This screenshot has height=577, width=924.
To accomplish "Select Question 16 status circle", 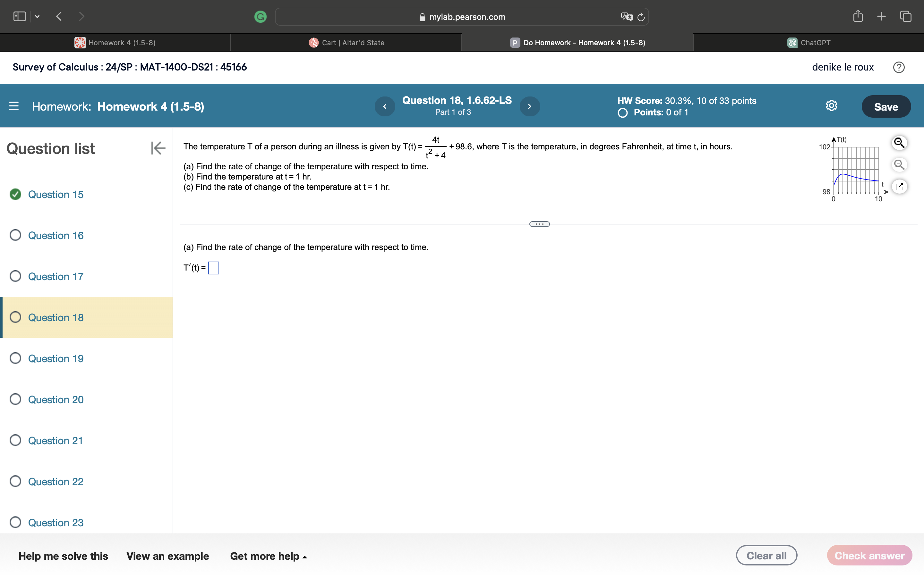I will (15, 235).
